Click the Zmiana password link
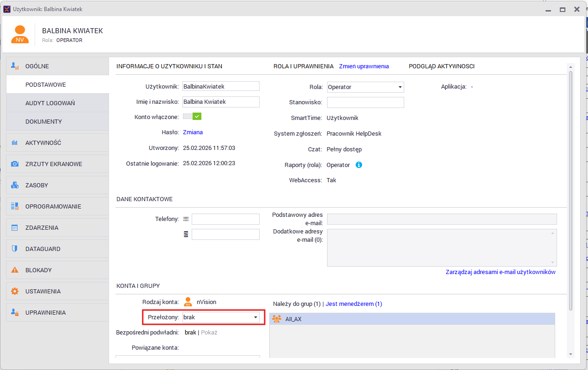 [193, 132]
